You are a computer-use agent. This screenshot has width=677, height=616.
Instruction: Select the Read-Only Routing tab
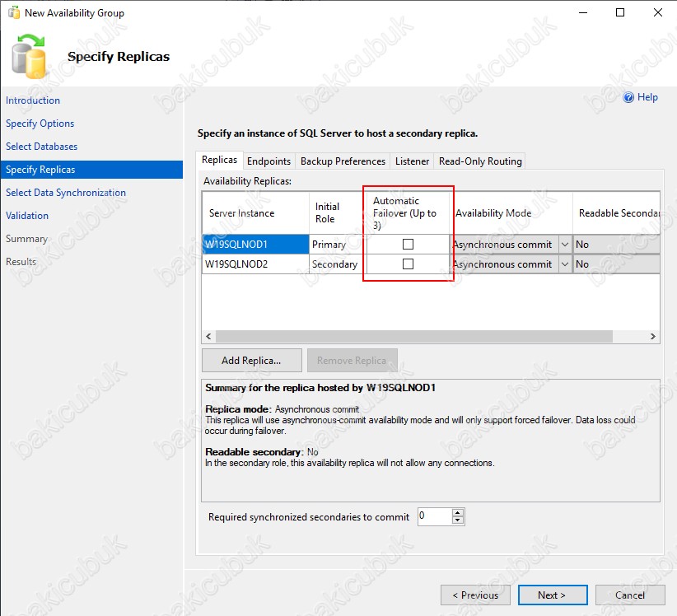(x=480, y=161)
